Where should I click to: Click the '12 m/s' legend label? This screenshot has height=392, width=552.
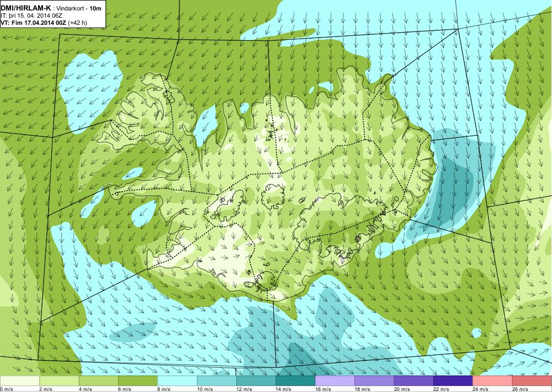245,389
